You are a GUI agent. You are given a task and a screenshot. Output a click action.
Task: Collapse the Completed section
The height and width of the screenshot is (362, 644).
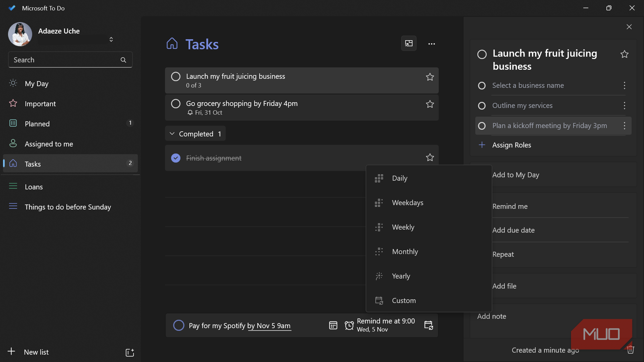195,134
